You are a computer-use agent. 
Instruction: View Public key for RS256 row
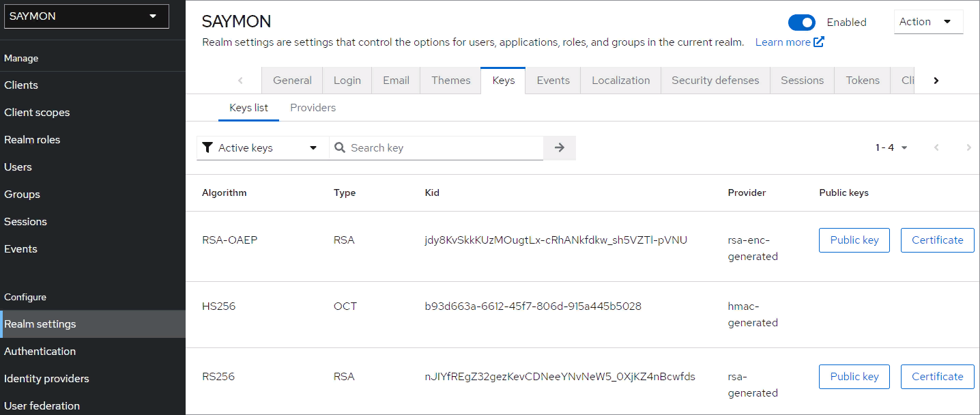(x=854, y=377)
